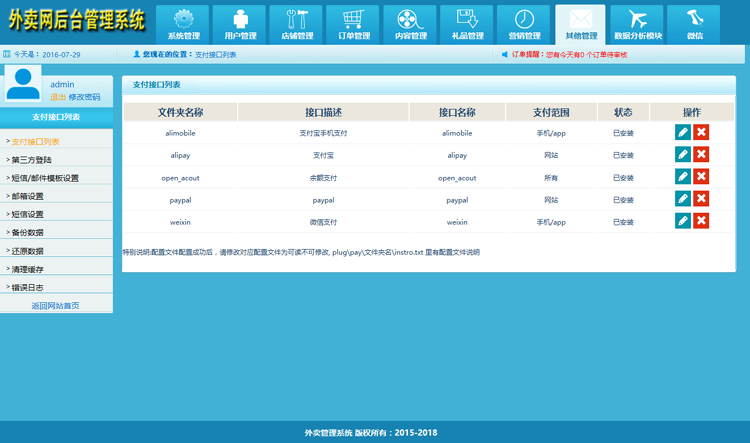Open 系统管理 gear icon in top navigation
Viewport: 750px width, 443px height.
(184, 24)
